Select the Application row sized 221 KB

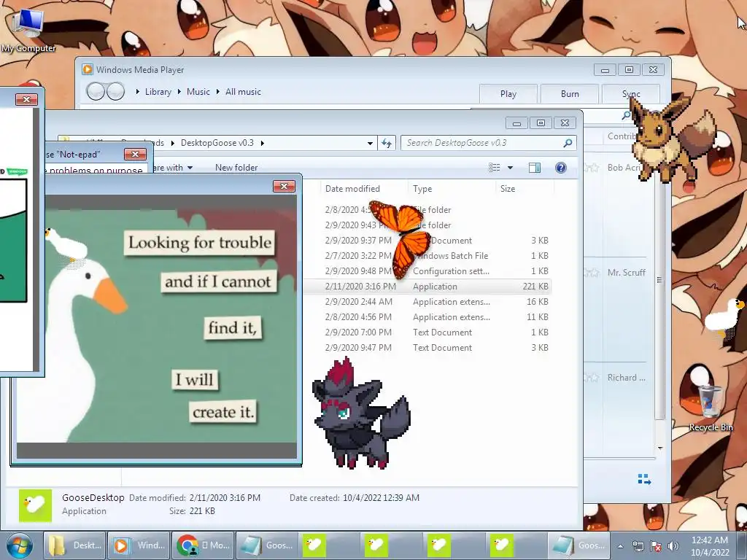pyautogui.click(x=427, y=286)
